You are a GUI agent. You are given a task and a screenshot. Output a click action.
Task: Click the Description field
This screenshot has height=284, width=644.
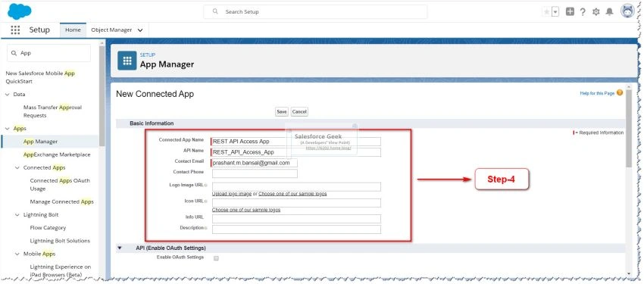296,229
